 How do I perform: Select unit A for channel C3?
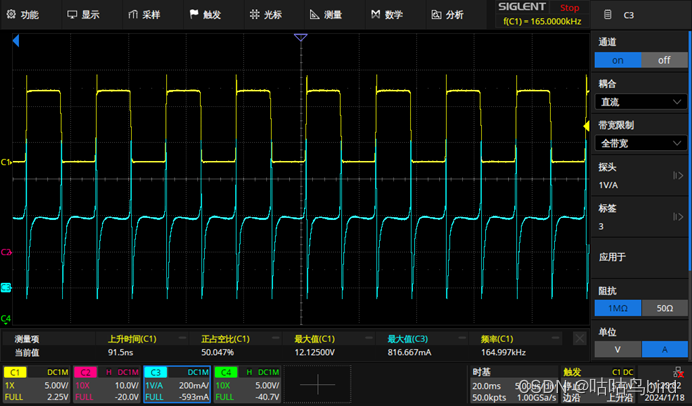664,349
